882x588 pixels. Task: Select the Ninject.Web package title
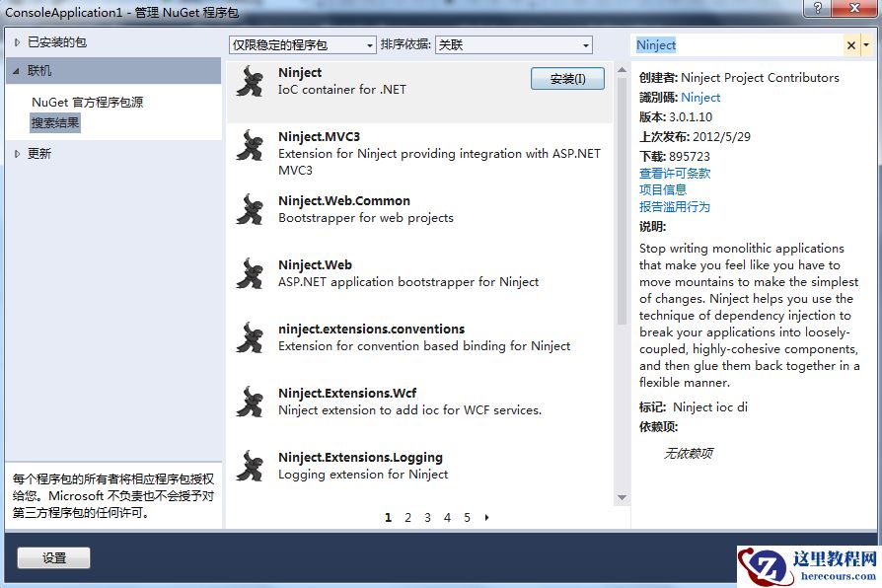tap(315, 265)
